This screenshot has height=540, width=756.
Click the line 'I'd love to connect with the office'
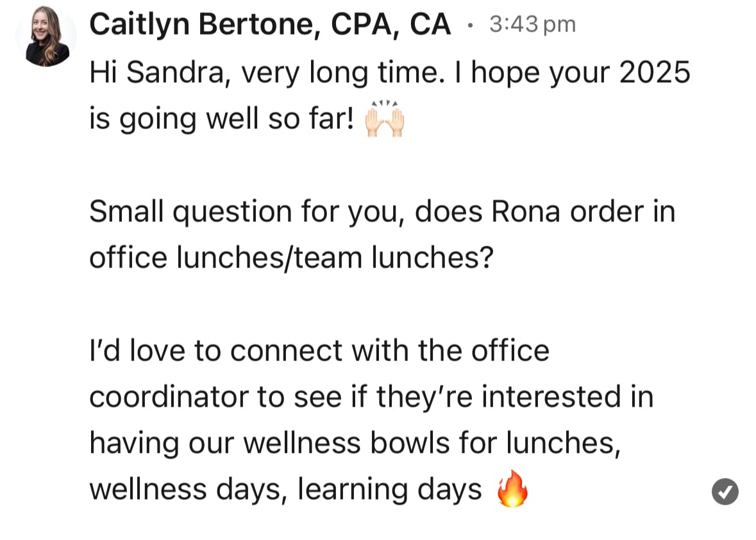point(319,350)
